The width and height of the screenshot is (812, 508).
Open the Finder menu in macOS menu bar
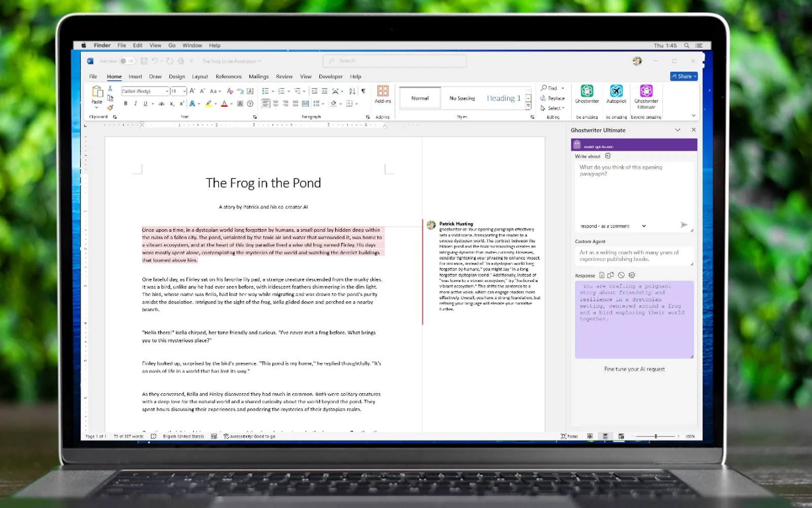[x=102, y=45]
